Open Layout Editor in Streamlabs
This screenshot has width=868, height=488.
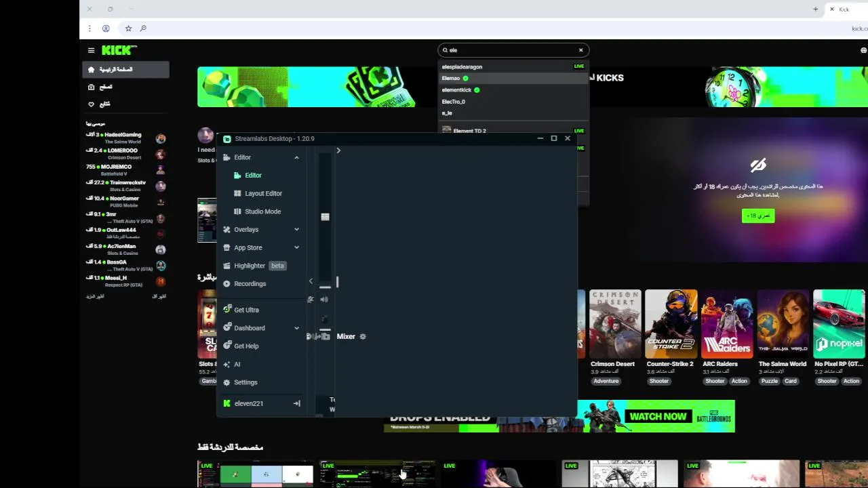(263, 193)
